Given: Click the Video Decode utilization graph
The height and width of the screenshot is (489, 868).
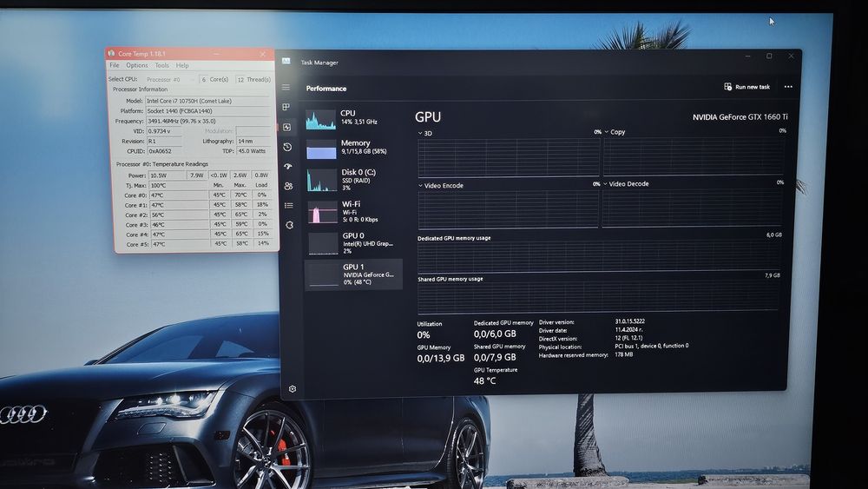Looking at the screenshot, I should (x=693, y=207).
